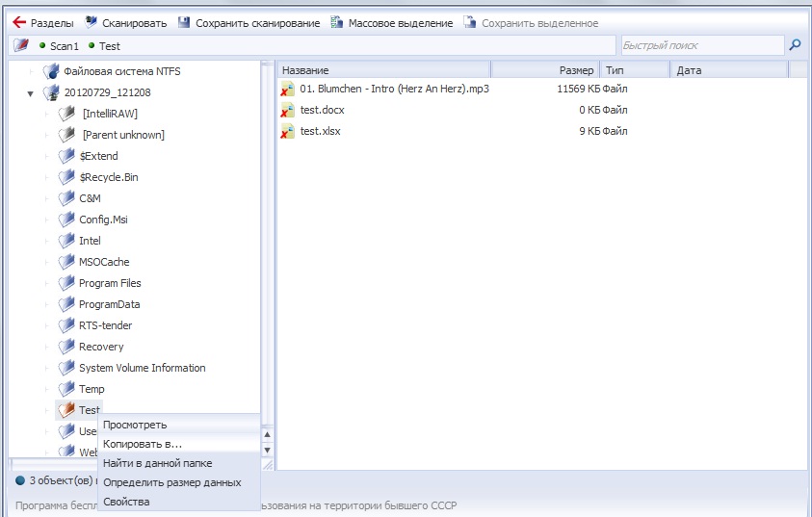The width and height of the screenshot is (812, 517).
Task: Expand the Temp tree node
Action: tap(46, 389)
